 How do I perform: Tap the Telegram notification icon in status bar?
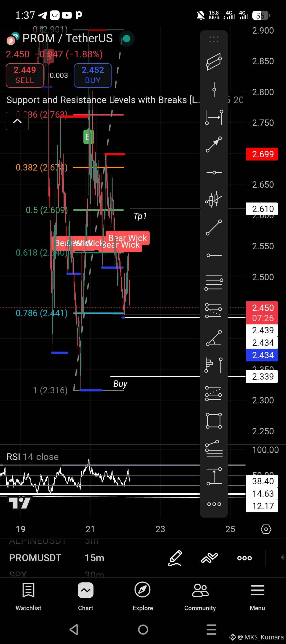(42, 15)
